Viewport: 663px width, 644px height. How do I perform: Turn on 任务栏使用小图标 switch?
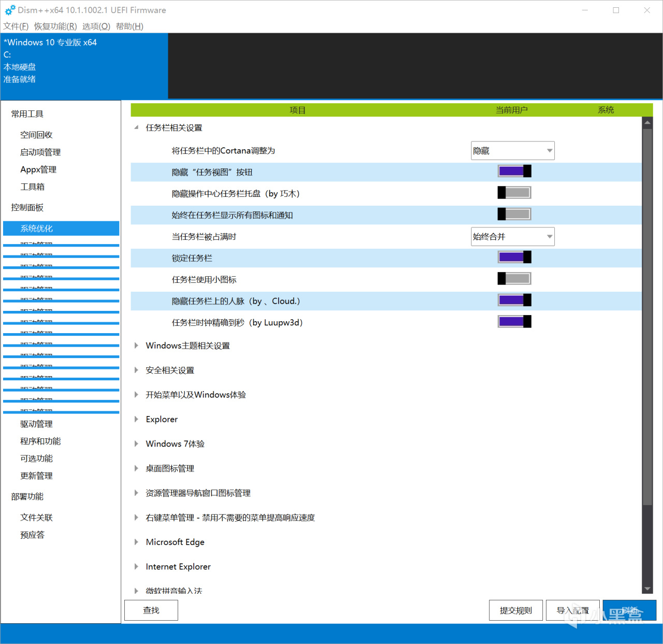pyautogui.click(x=514, y=279)
